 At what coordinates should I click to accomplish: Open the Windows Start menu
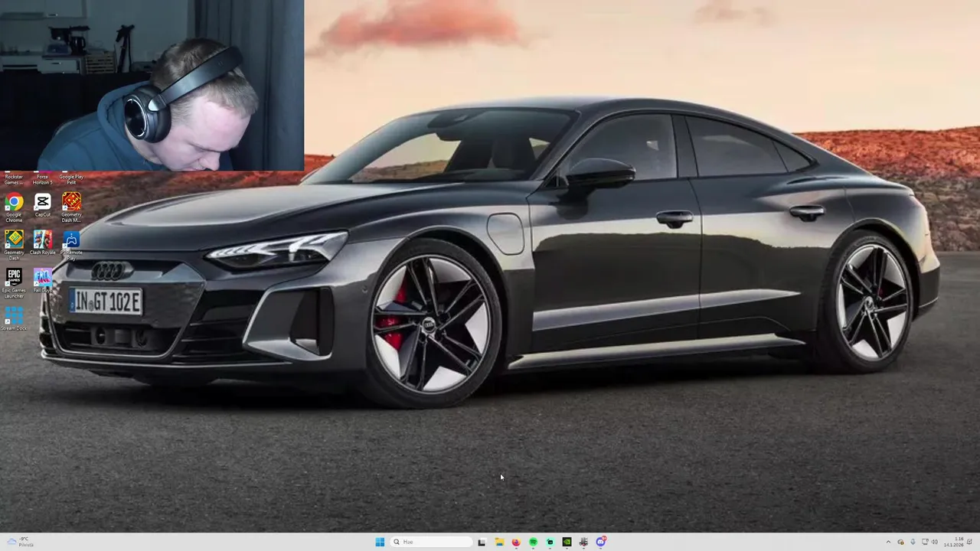(380, 542)
